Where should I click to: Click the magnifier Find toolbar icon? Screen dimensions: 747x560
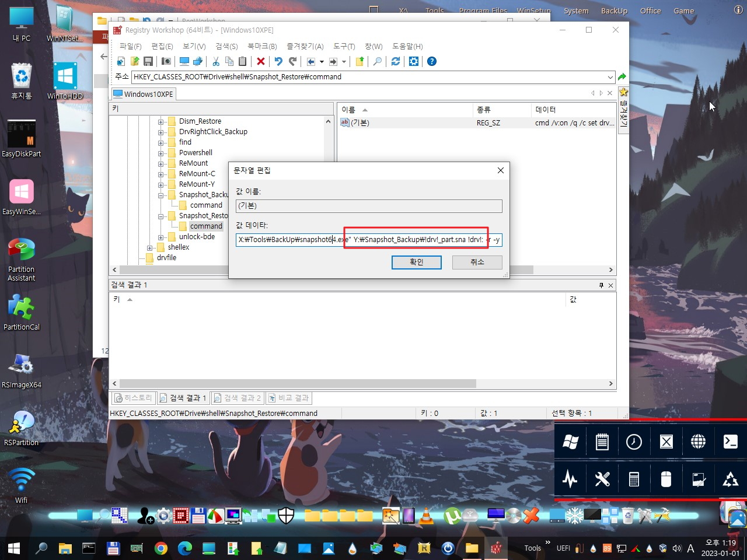coord(378,61)
